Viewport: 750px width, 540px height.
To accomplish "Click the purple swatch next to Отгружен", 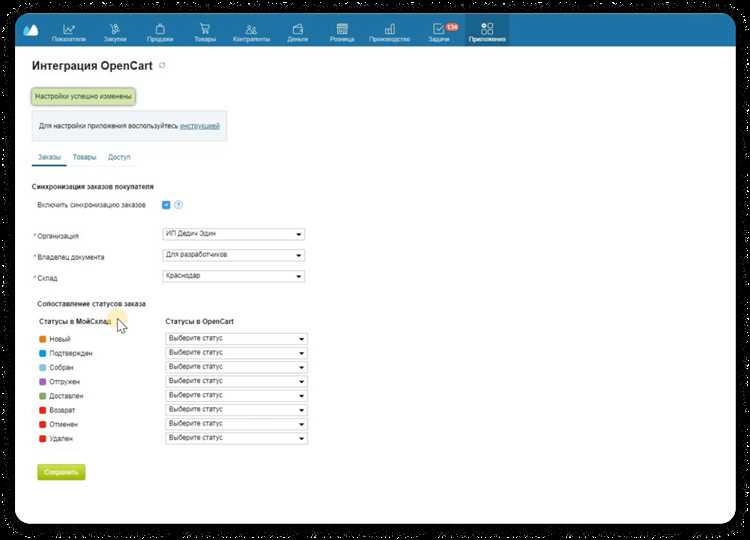I will pyautogui.click(x=43, y=382).
